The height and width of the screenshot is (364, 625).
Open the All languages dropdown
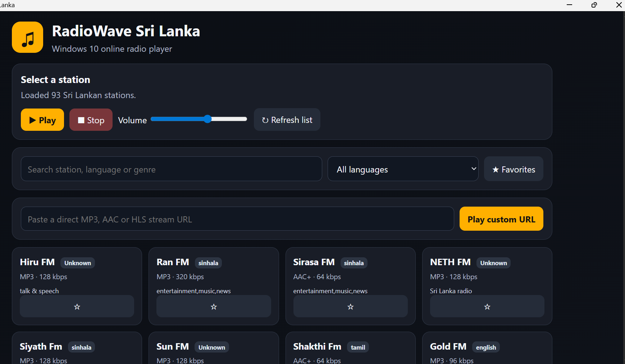403,169
